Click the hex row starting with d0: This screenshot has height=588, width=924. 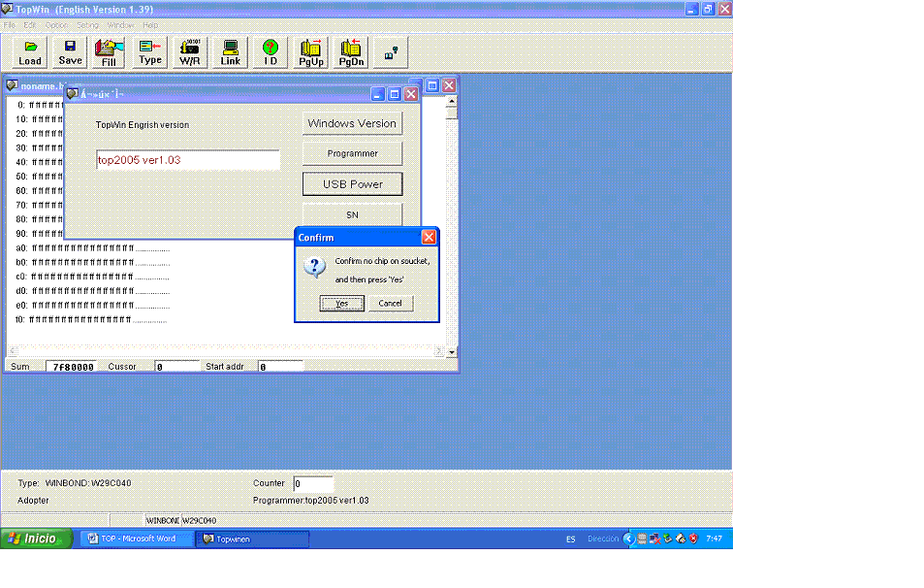pyautogui.click(x=92, y=291)
